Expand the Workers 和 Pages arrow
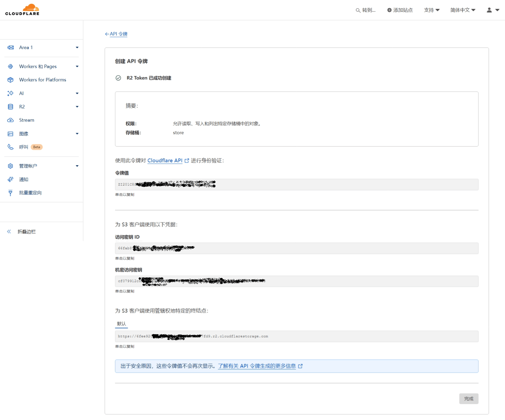 pos(77,67)
